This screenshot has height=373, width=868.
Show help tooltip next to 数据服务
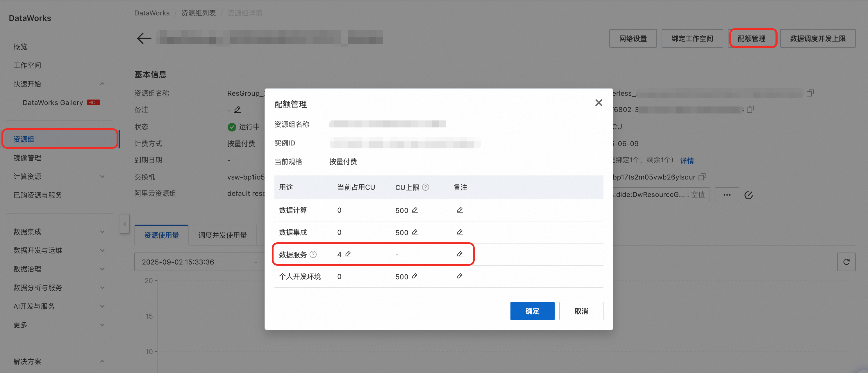313,254
